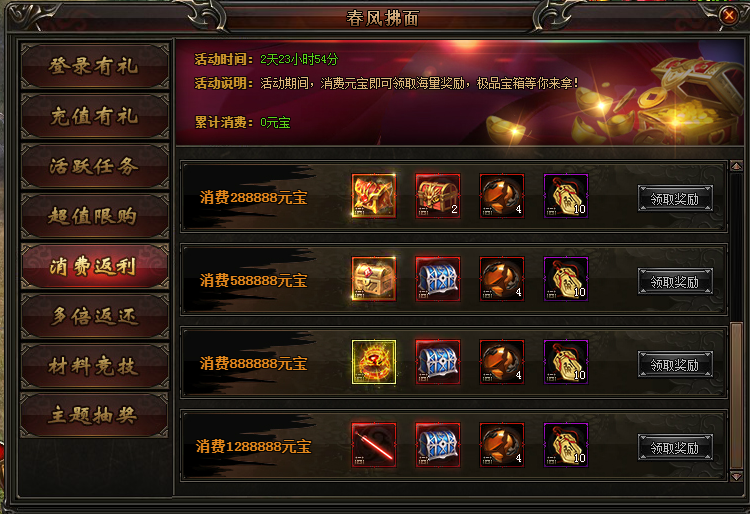Open the 活跃任务 tab
The image size is (750, 514).
point(95,166)
